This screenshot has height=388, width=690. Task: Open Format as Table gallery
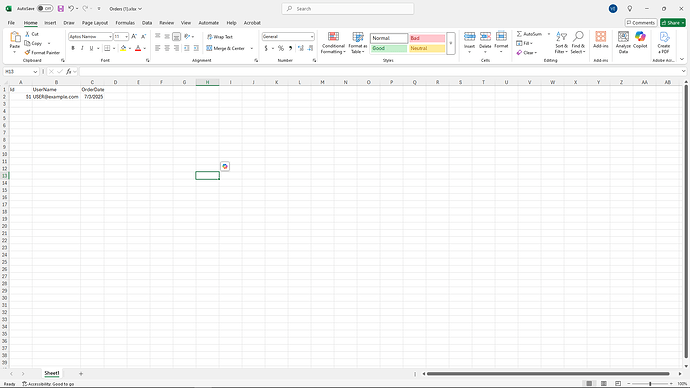(358, 43)
